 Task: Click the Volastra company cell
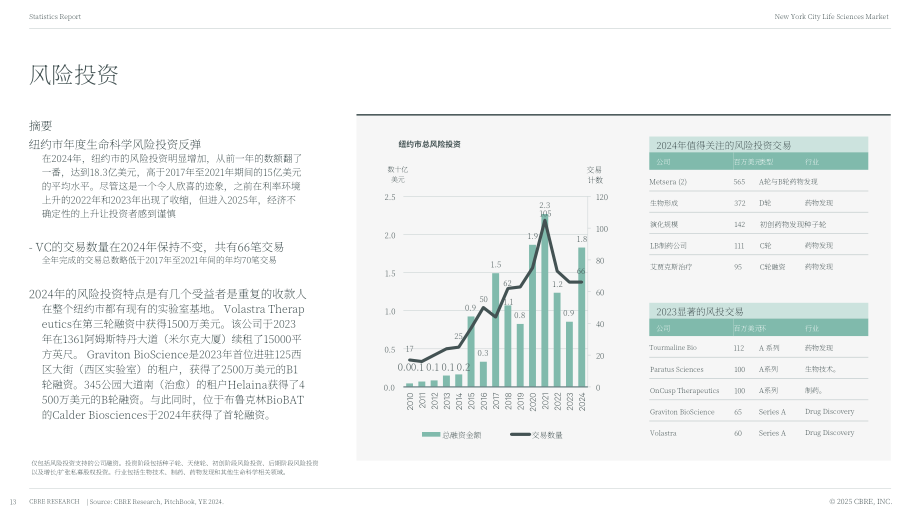[x=663, y=433]
